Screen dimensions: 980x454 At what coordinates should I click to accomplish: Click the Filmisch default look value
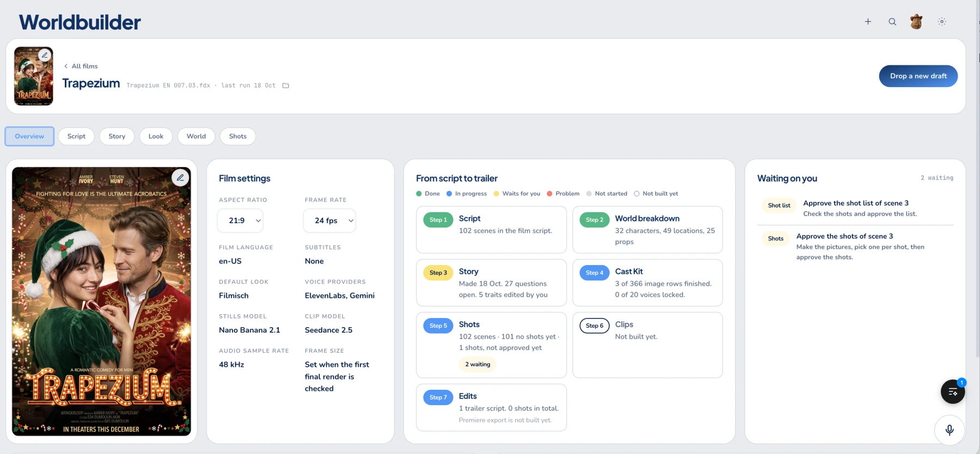[x=234, y=296]
